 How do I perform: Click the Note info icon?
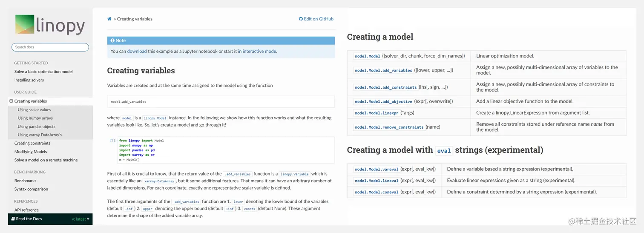pyautogui.click(x=112, y=40)
